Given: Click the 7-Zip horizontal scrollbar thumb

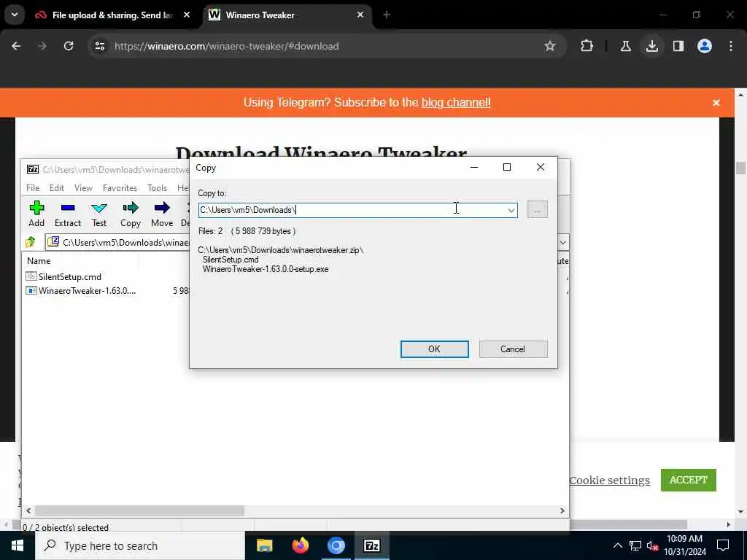Looking at the screenshot, I should (139, 510).
